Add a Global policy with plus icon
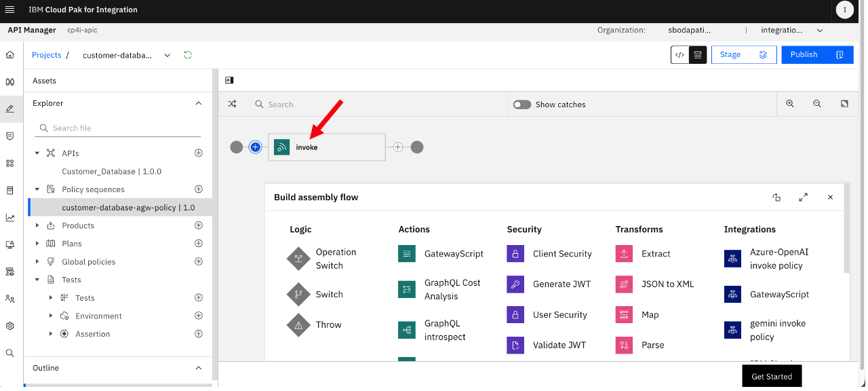868x391 pixels. click(x=199, y=261)
